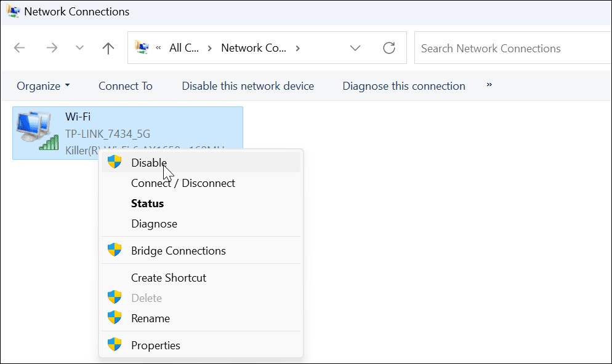The image size is (612, 364).
Task: Open Status from the context menu
Action: [147, 203]
